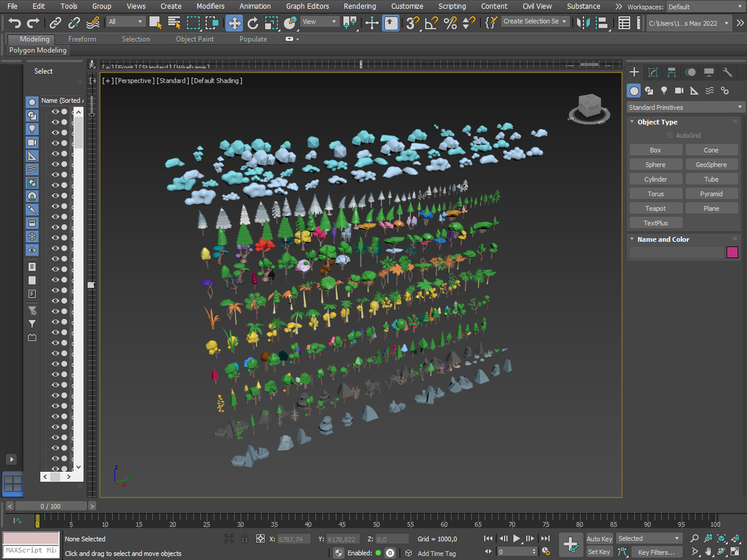Screen dimensions: 747x560
Task: Select the Cameras category icon
Action: [x=679, y=91]
